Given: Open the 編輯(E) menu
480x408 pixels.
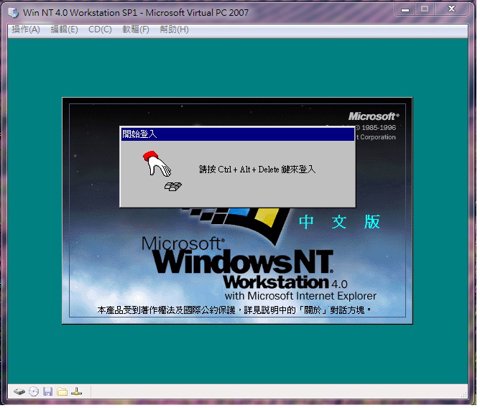Looking at the screenshot, I should click(x=64, y=30).
